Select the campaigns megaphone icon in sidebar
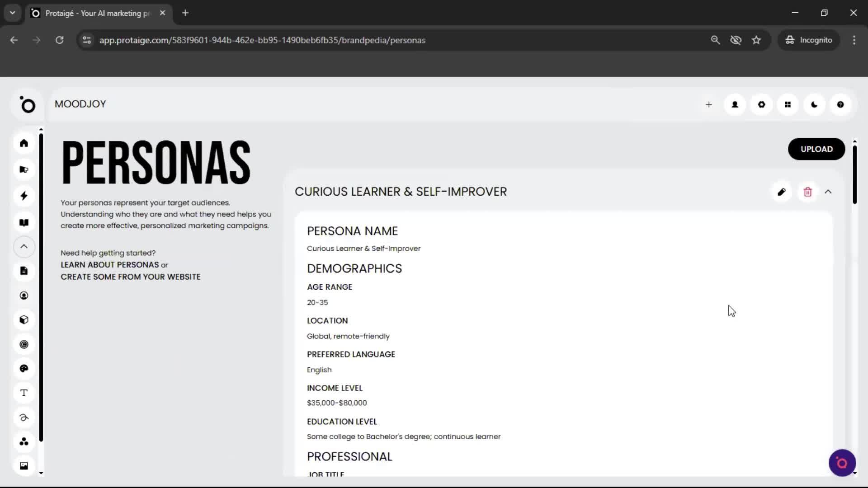 point(24,169)
